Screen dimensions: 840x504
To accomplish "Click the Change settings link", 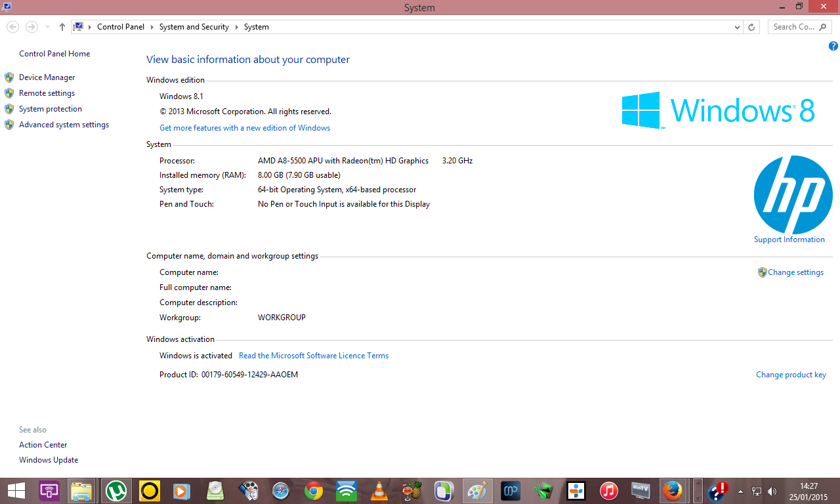I will (795, 272).
